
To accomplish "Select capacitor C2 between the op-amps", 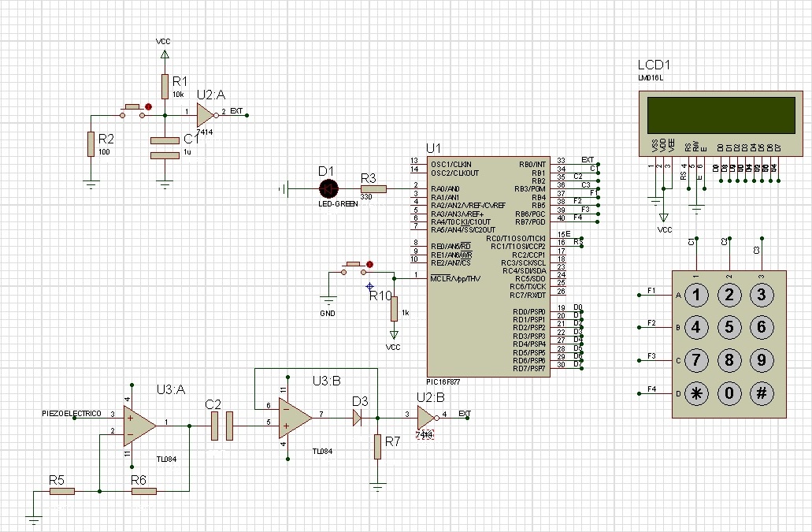I will tap(220, 426).
